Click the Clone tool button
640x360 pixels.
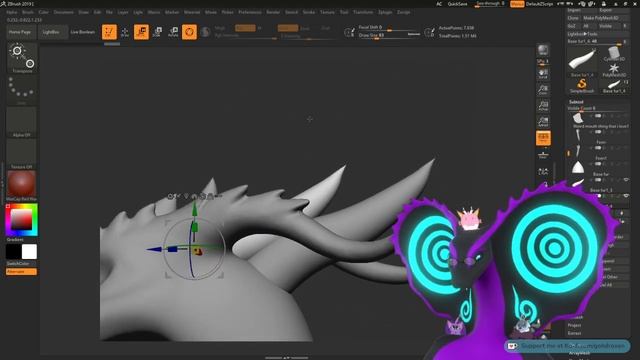(x=573, y=18)
